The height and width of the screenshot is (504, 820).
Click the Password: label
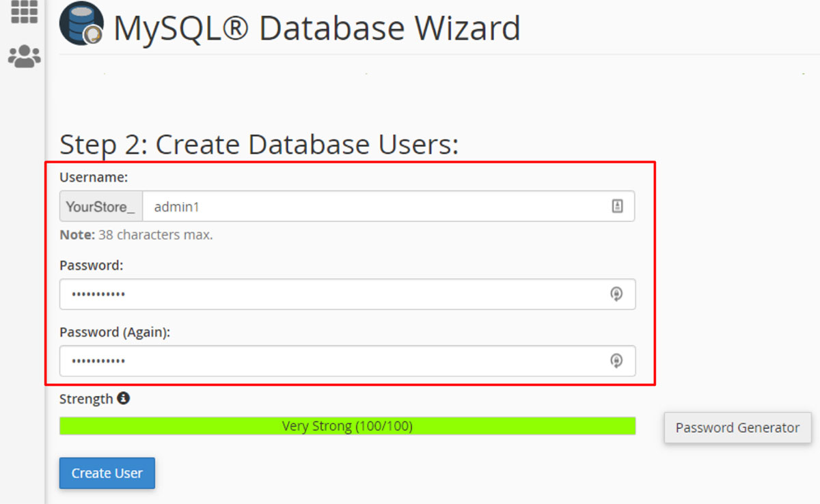(x=91, y=265)
